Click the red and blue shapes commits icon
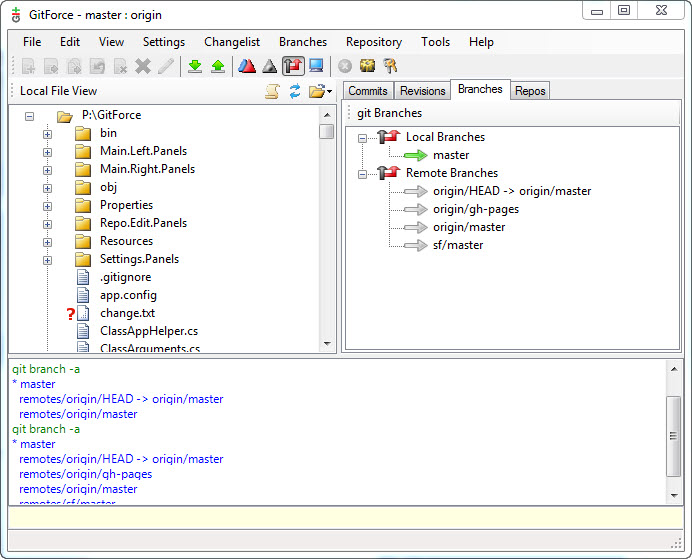The height and width of the screenshot is (559, 692). 247,66
